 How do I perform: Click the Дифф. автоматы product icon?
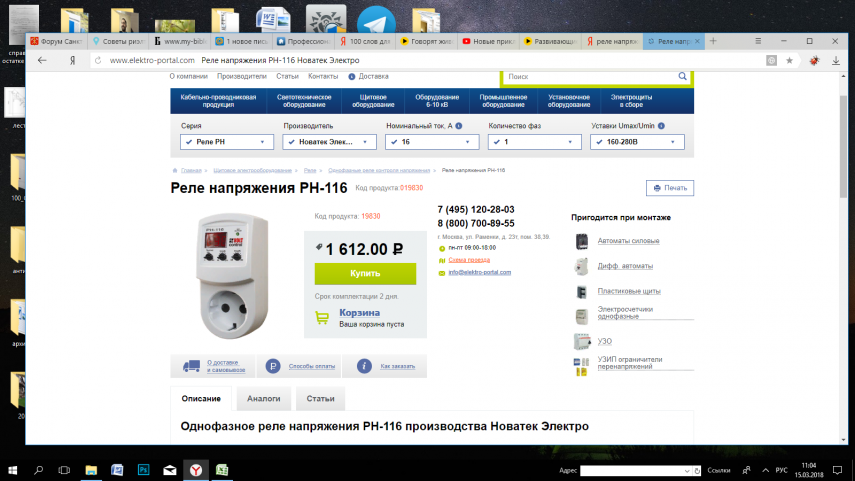coord(582,266)
